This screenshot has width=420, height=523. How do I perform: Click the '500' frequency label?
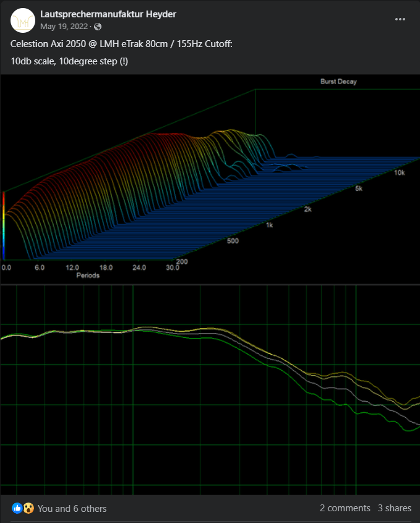tap(233, 241)
